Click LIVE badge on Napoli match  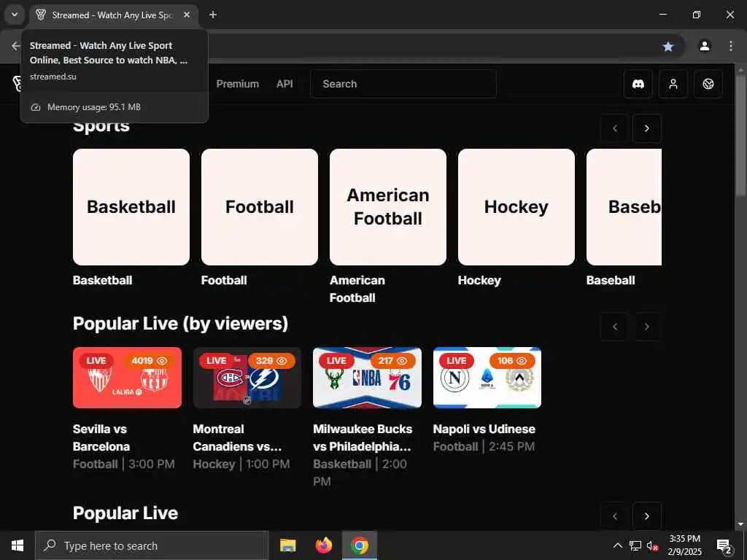click(x=456, y=360)
